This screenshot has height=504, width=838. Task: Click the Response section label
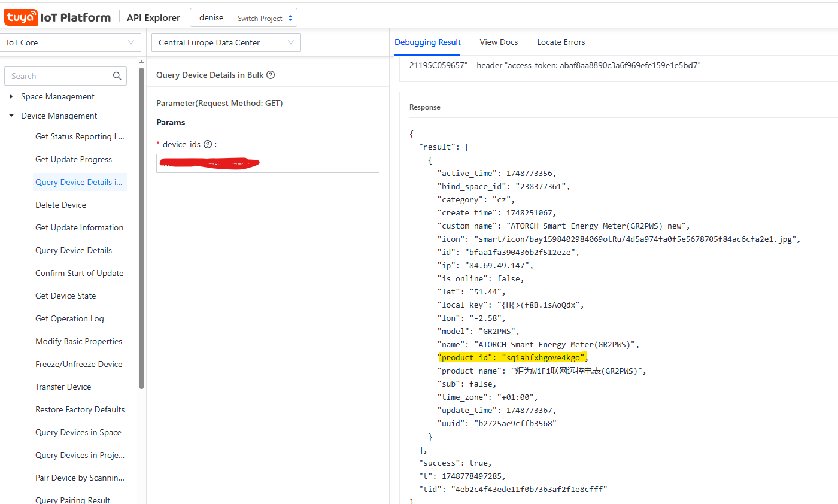(424, 107)
